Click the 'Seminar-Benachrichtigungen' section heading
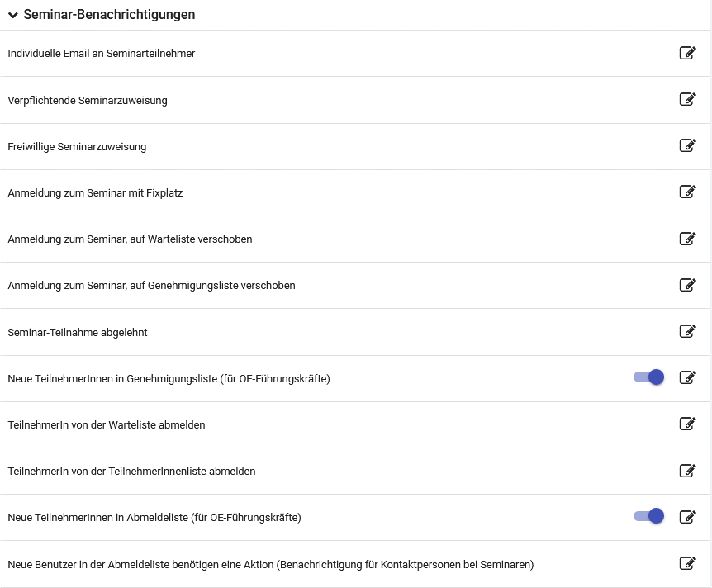The width and height of the screenshot is (712, 588). [109, 15]
